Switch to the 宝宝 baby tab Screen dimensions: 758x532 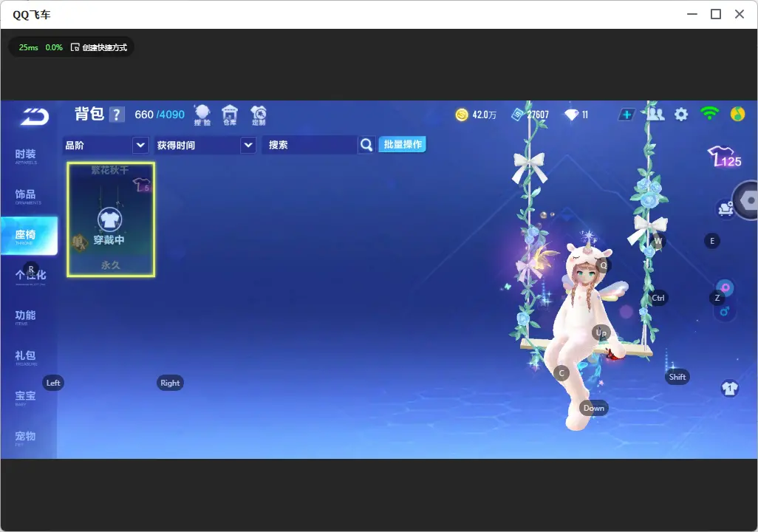coord(26,397)
